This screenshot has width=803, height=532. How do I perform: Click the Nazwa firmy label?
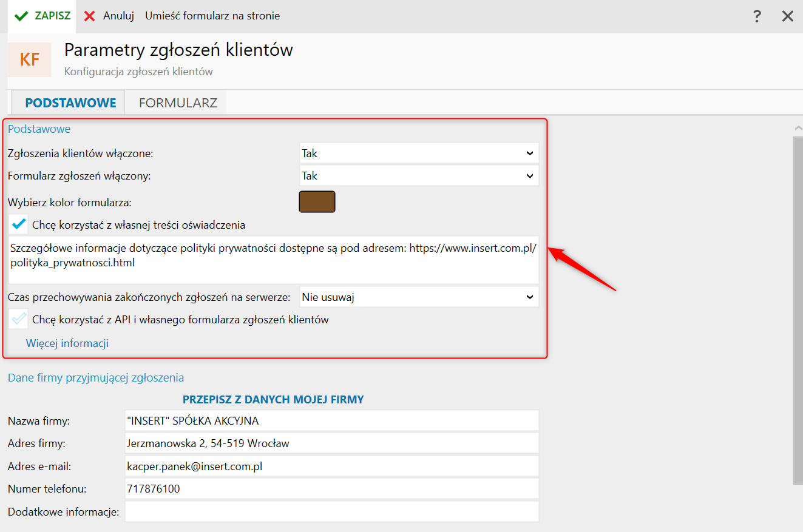pyautogui.click(x=39, y=421)
